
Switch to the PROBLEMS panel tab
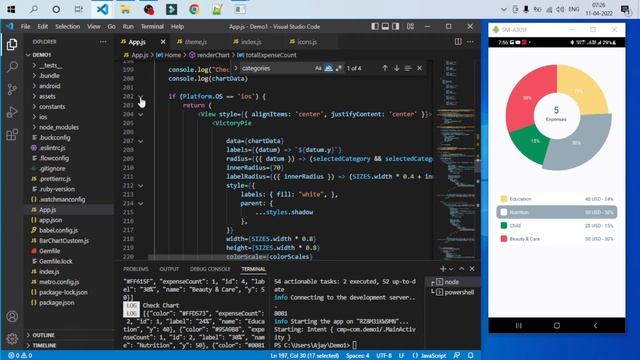pos(136,269)
